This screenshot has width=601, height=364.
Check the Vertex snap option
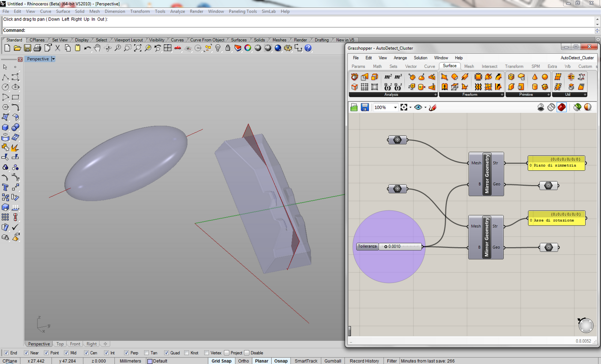(x=207, y=353)
